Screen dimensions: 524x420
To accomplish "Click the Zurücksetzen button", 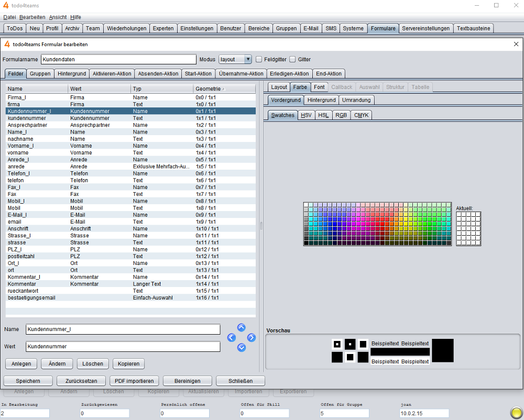I will tap(81, 381).
